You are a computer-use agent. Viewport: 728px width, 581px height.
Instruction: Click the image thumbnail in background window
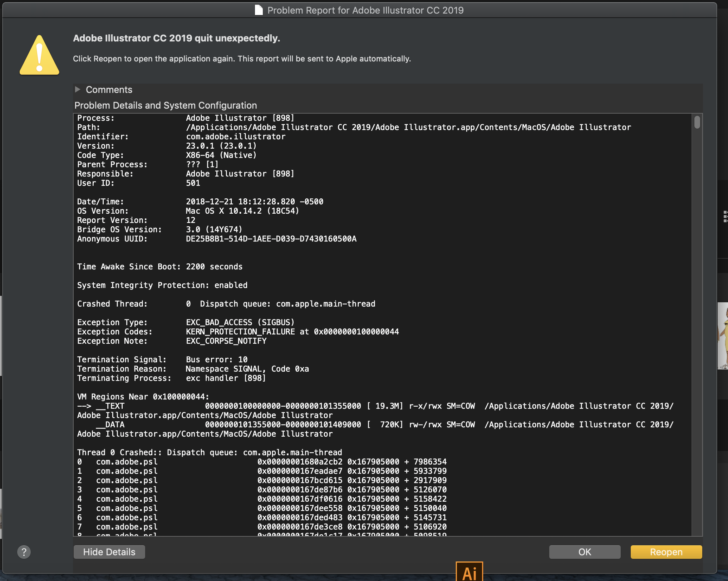723,336
